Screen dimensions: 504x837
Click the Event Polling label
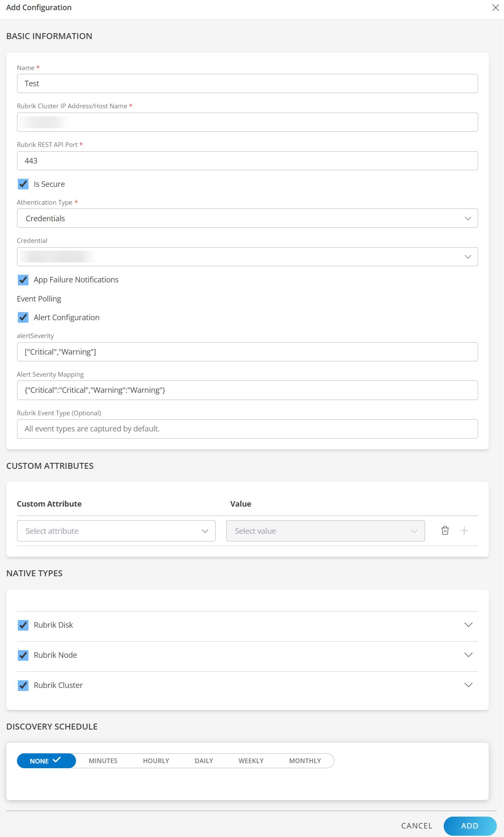tap(39, 299)
